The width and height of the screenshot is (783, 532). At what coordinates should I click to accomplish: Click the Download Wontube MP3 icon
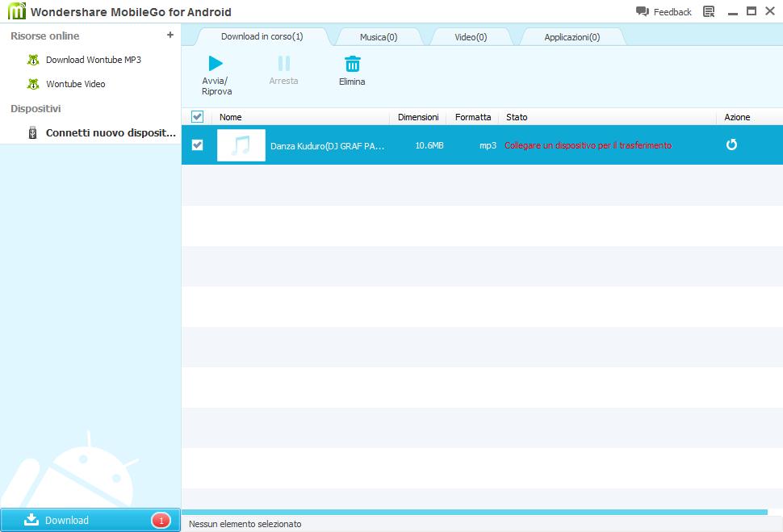(x=33, y=60)
